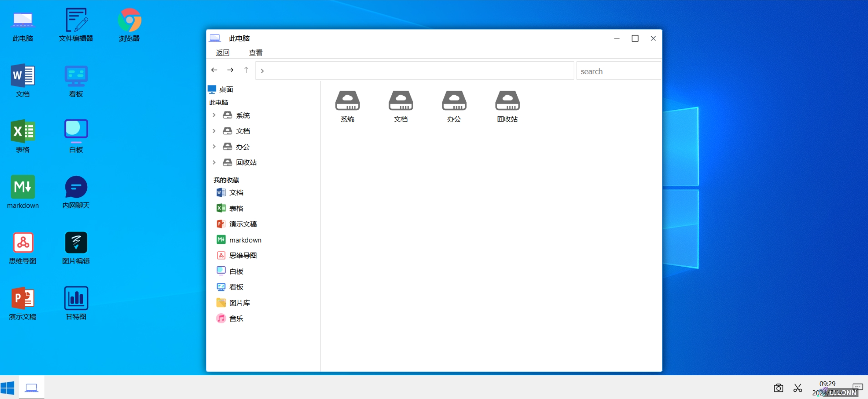Open 文档 under 我的收藏
Viewport: 868px width, 399px height.
(x=230, y=193)
